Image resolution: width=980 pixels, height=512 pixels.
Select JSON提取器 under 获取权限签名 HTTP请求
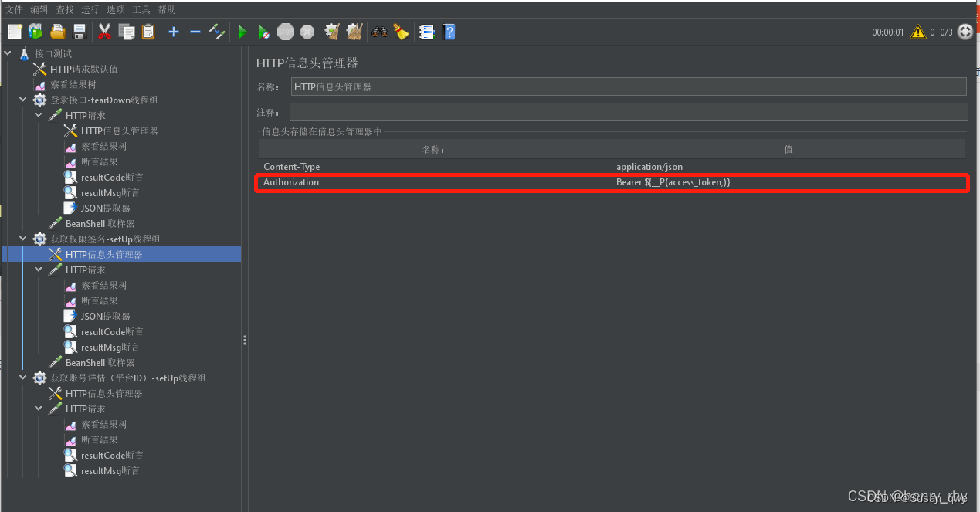pyautogui.click(x=105, y=316)
